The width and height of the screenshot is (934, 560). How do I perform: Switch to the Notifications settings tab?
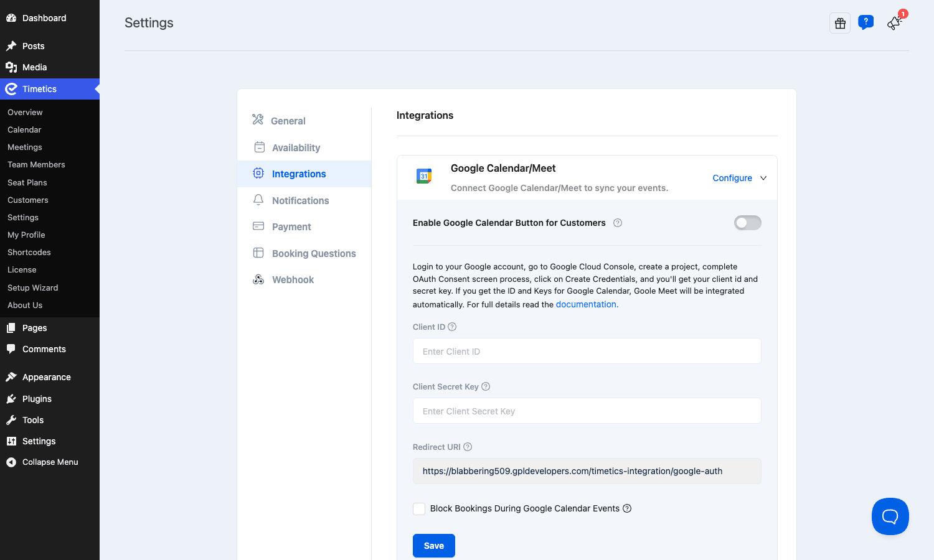[304, 200]
